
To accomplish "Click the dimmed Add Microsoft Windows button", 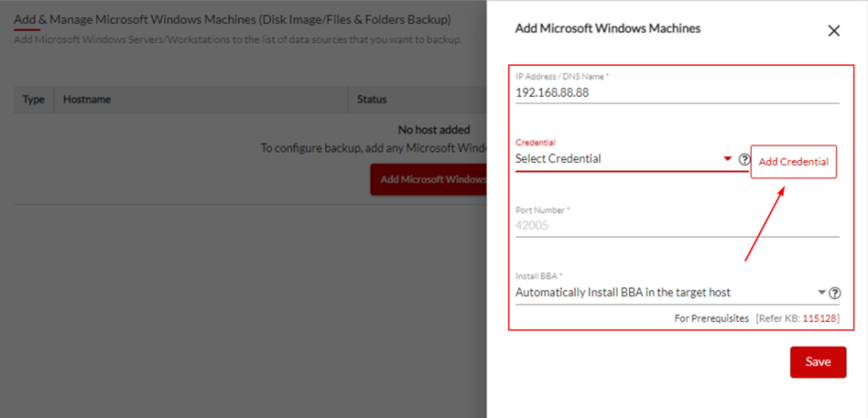I will pos(429,179).
